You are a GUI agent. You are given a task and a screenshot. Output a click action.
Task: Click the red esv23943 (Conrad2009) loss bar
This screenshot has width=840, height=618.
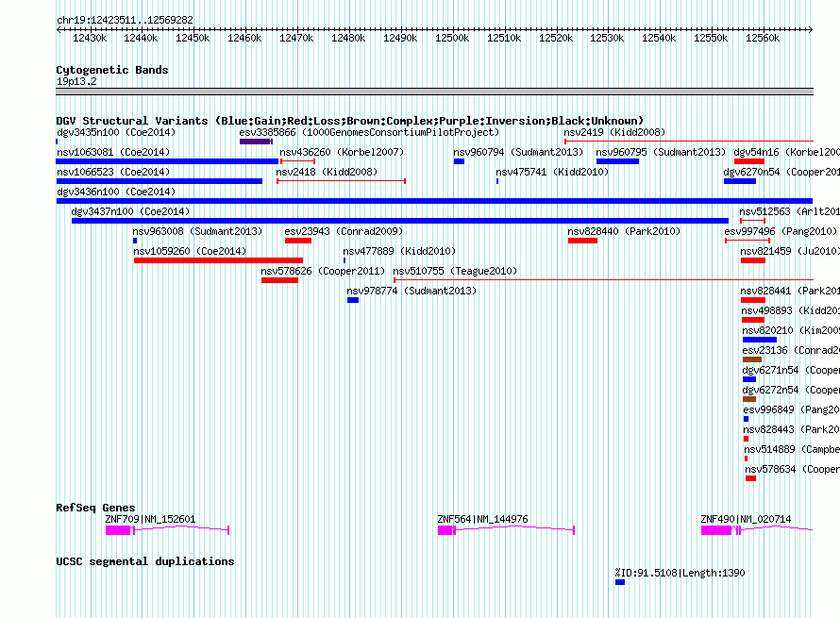tap(298, 241)
